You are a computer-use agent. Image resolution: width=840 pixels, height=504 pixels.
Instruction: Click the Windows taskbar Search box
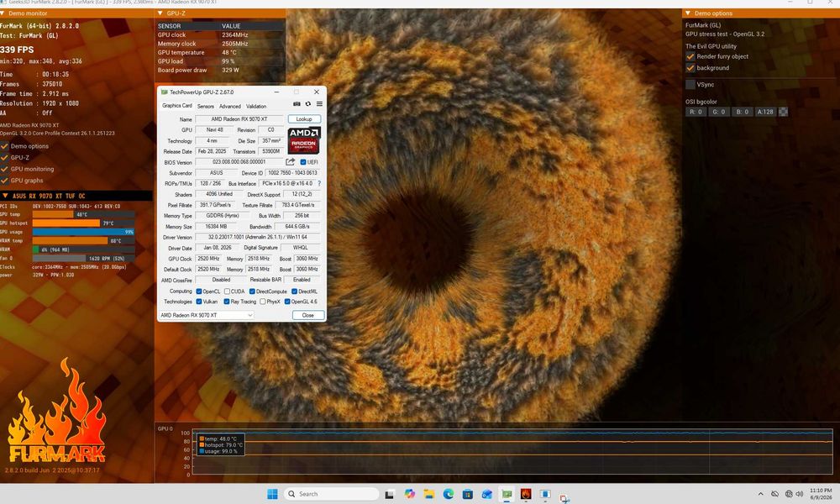click(x=330, y=494)
